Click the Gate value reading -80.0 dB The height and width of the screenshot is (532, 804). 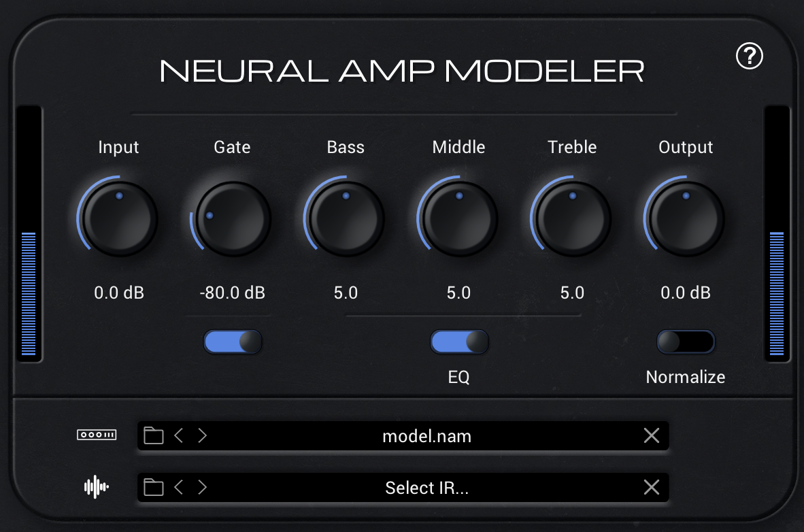coord(232,293)
